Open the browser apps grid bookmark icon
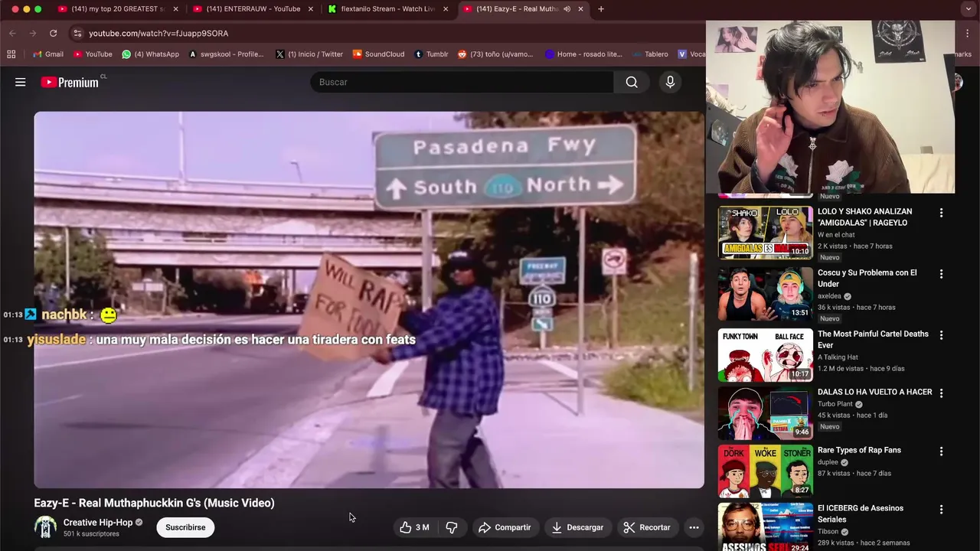980x551 pixels. (11, 54)
